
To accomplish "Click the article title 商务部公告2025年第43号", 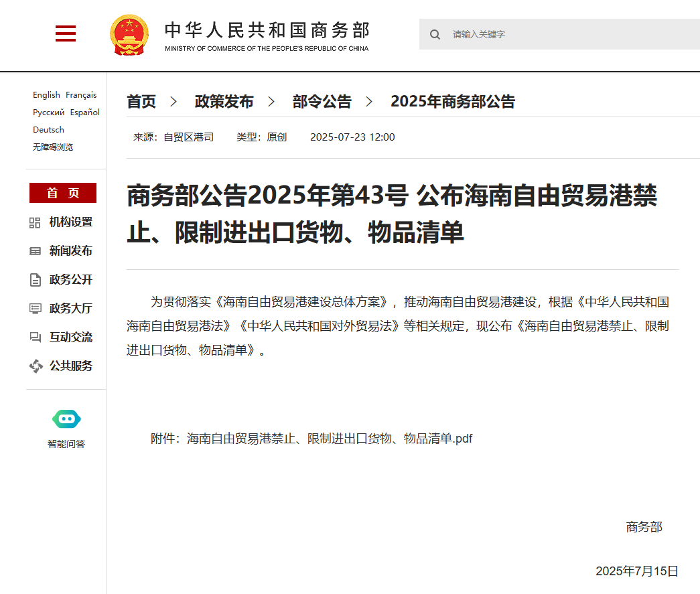I will 268,196.
